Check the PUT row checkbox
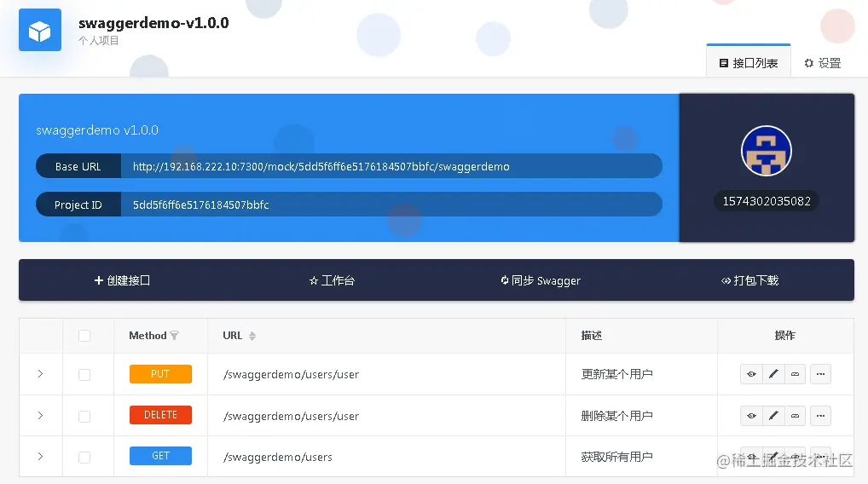Image resolution: width=868 pixels, height=484 pixels. pos(84,374)
